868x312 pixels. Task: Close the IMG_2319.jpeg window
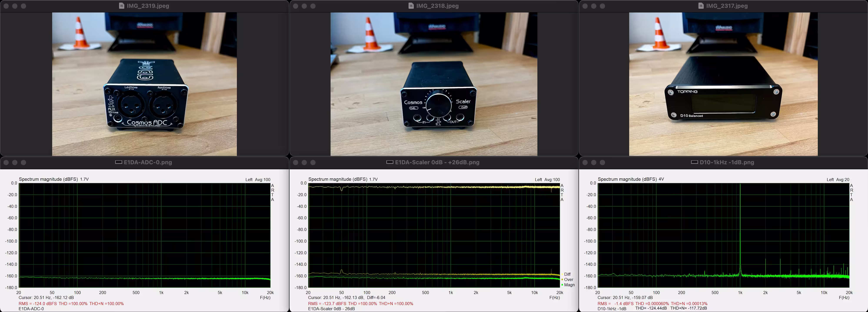point(6,6)
